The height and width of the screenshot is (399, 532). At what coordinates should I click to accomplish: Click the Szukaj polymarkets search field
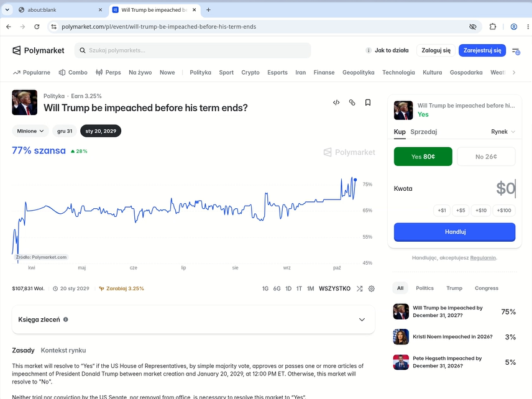pos(193,50)
